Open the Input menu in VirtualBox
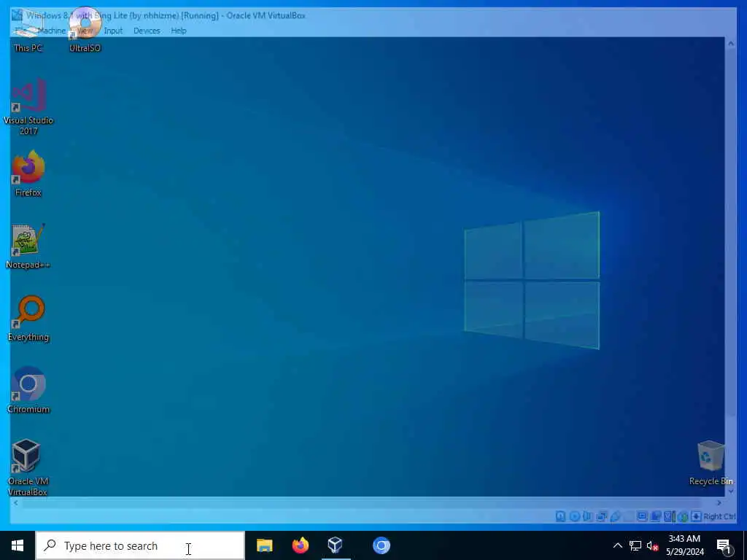 click(113, 31)
